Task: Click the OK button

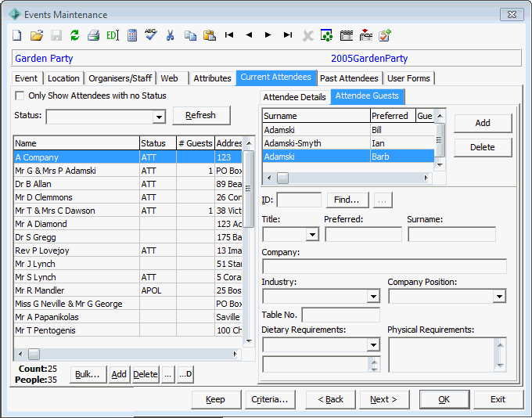Action: pos(444,399)
